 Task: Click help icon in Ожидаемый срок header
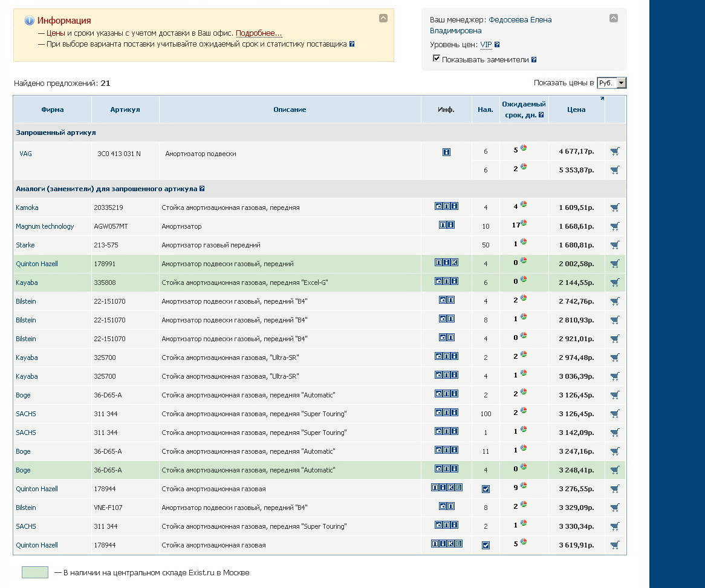click(x=541, y=115)
